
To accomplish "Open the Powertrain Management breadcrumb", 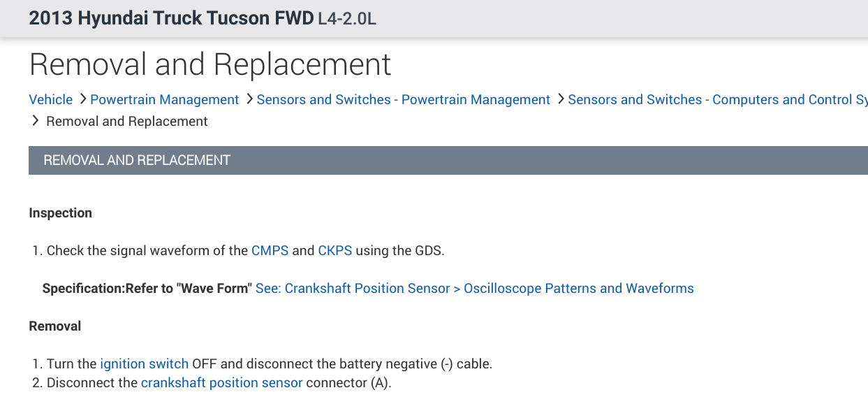I will 164,100.
